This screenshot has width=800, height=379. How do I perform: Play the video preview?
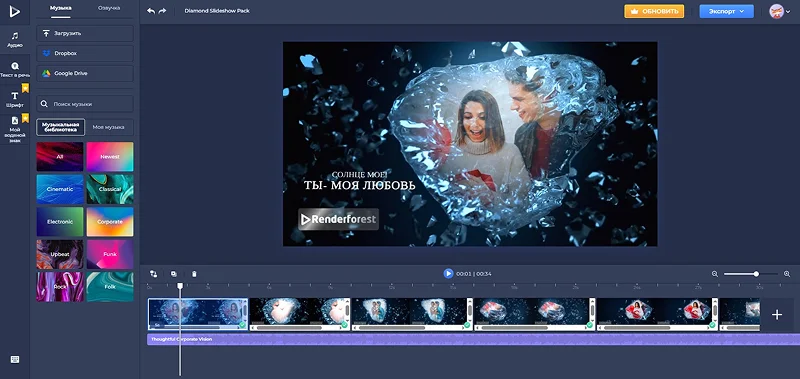[448, 274]
